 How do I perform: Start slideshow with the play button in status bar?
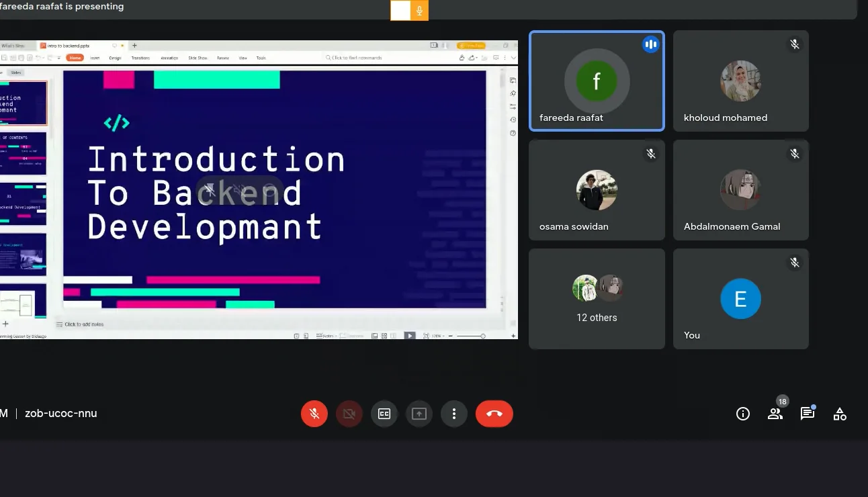pyautogui.click(x=409, y=336)
